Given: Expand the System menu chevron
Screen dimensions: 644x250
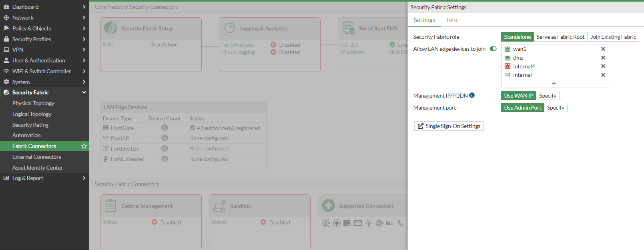Looking at the screenshot, I should coord(84,82).
